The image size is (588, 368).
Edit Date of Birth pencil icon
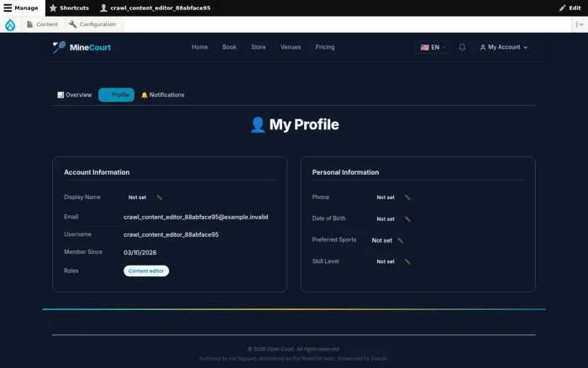(407, 219)
